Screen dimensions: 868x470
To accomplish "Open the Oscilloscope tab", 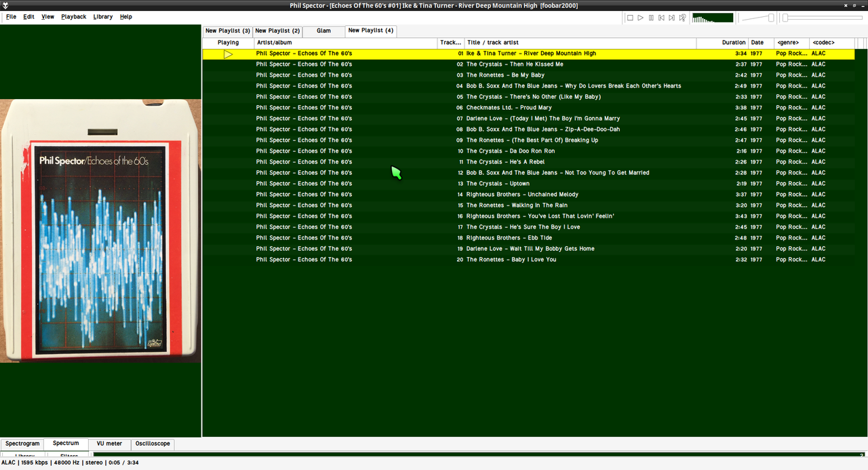I will coord(153,444).
